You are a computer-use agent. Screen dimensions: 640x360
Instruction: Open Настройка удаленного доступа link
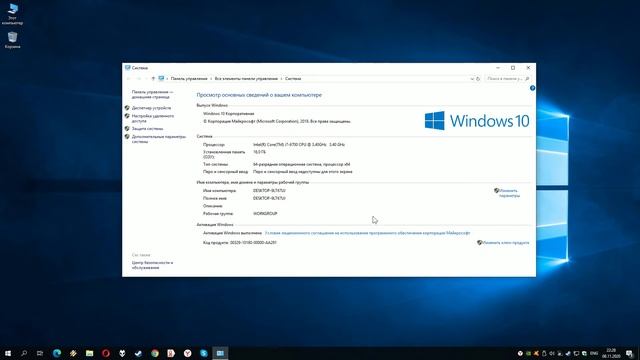coord(153,118)
